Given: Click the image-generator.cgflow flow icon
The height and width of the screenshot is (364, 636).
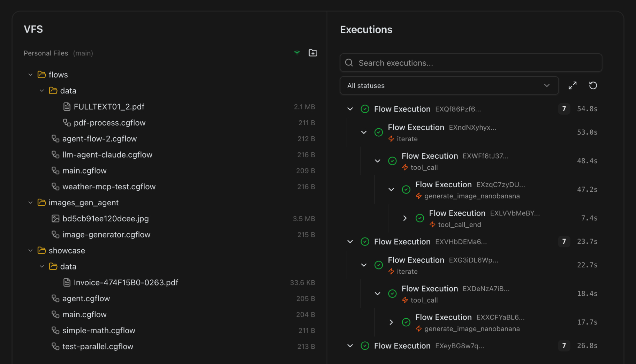Looking at the screenshot, I should coord(55,235).
